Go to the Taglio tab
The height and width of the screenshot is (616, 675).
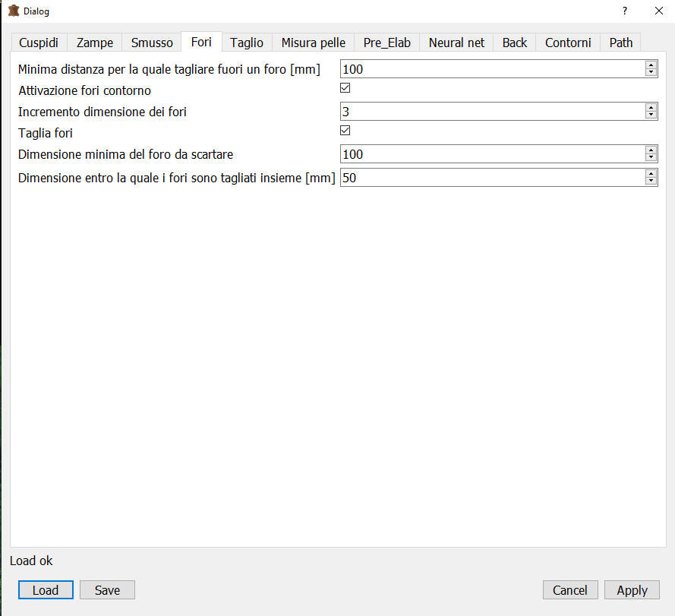tap(247, 43)
